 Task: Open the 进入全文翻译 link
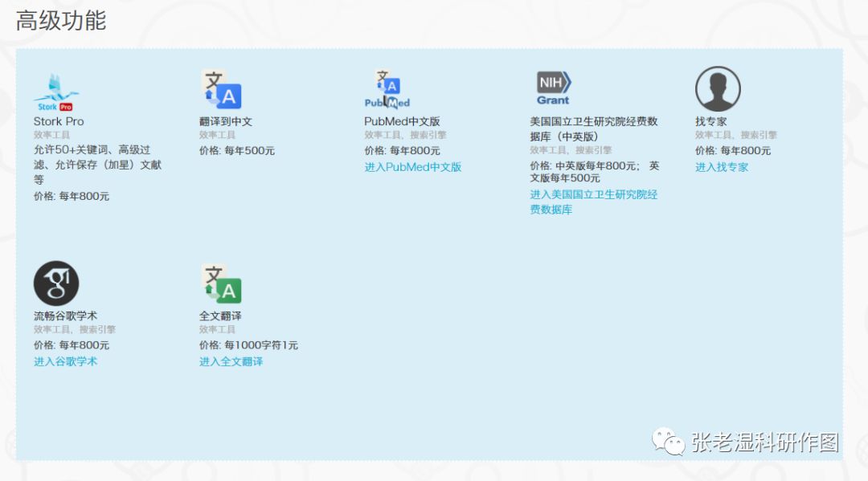tap(231, 361)
